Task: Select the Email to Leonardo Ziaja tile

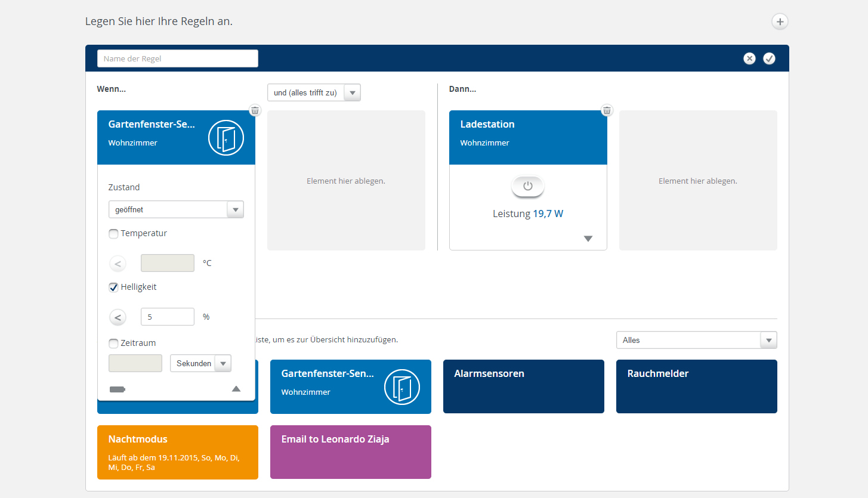Action: coord(351,452)
